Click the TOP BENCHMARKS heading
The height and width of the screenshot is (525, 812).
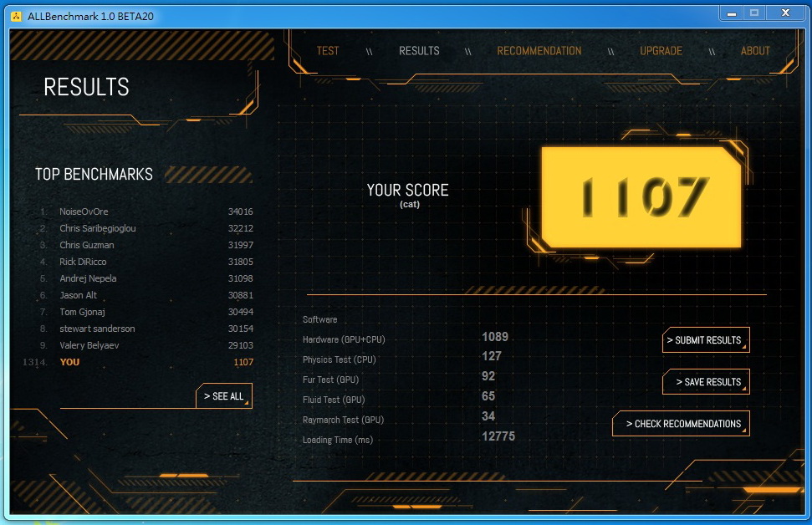[94, 174]
